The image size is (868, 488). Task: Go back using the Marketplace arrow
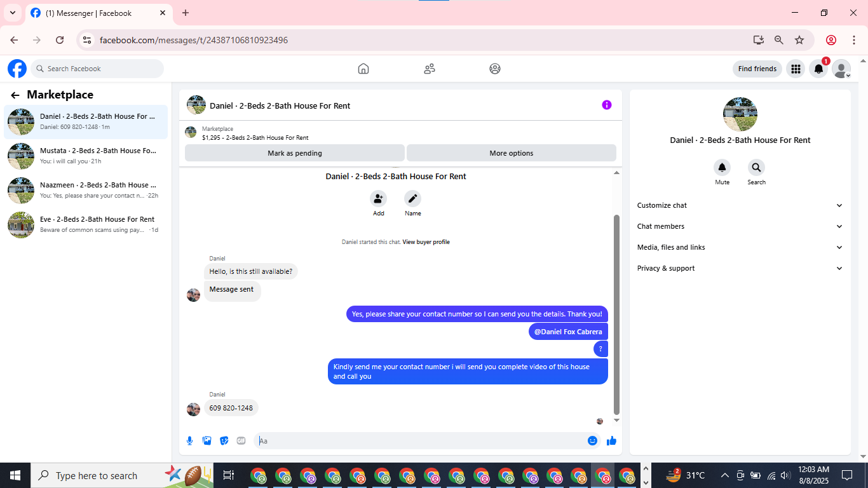pyautogui.click(x=15, y=95)
